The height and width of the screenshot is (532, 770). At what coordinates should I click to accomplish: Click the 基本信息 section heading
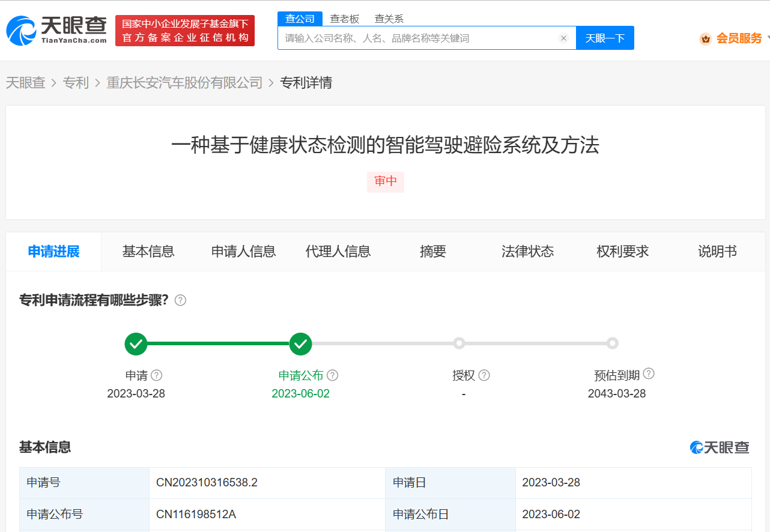(x=45, y=447)
